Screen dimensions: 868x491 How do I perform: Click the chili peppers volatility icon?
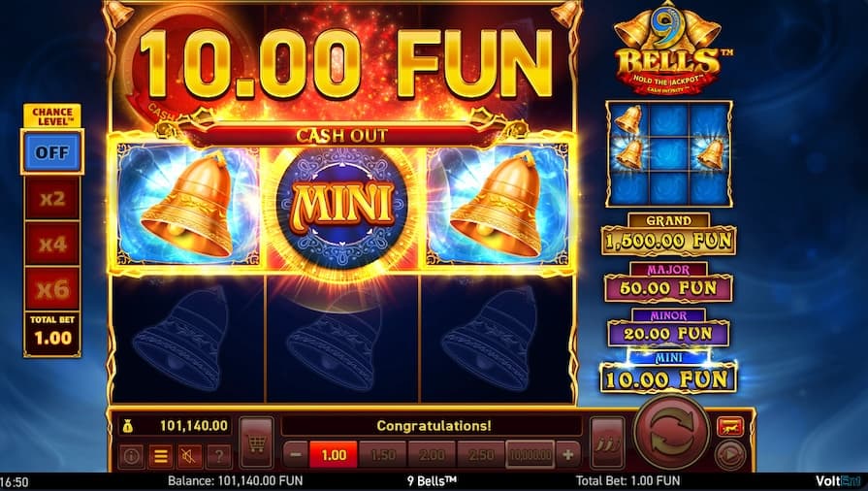[607, 442]
